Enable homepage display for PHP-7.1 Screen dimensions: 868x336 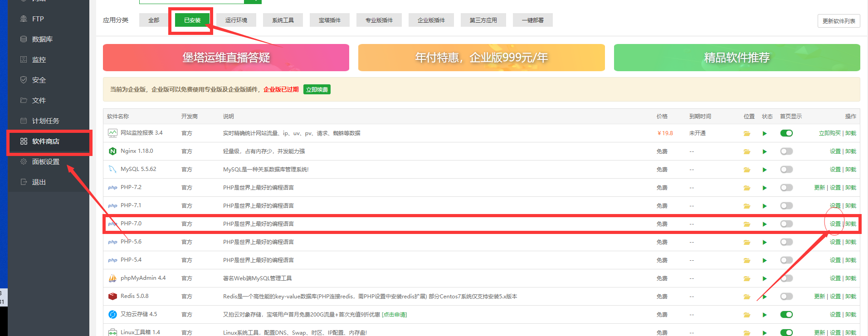786,205
